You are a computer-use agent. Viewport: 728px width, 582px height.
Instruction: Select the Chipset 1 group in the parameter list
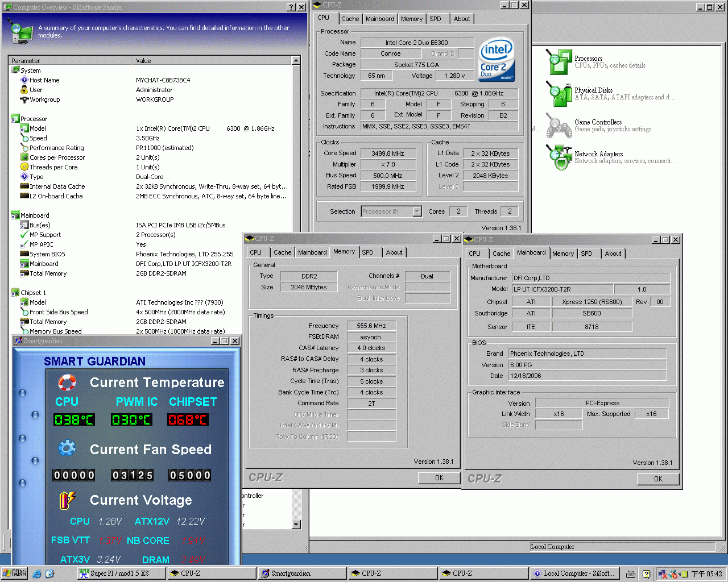pos(33,293)
